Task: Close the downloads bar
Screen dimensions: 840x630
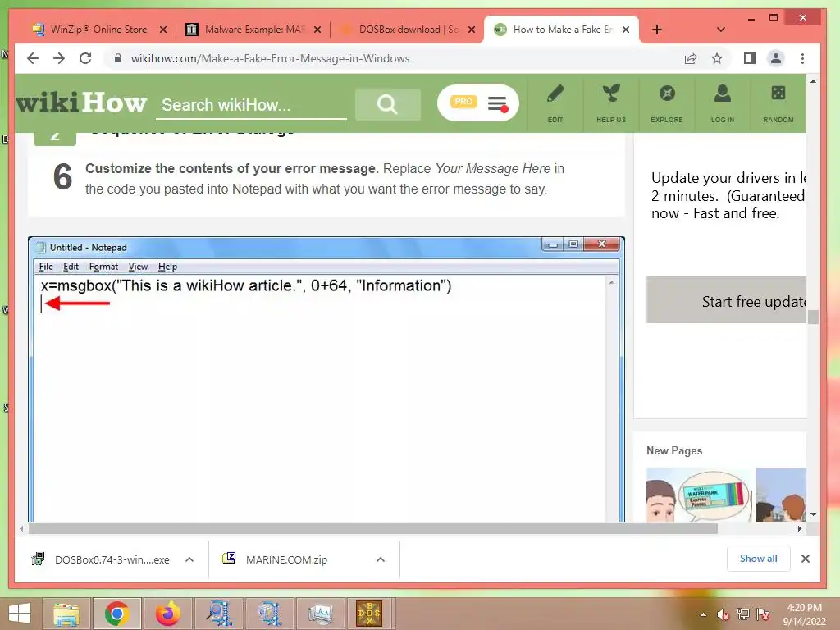Action: tap(806, 558)
